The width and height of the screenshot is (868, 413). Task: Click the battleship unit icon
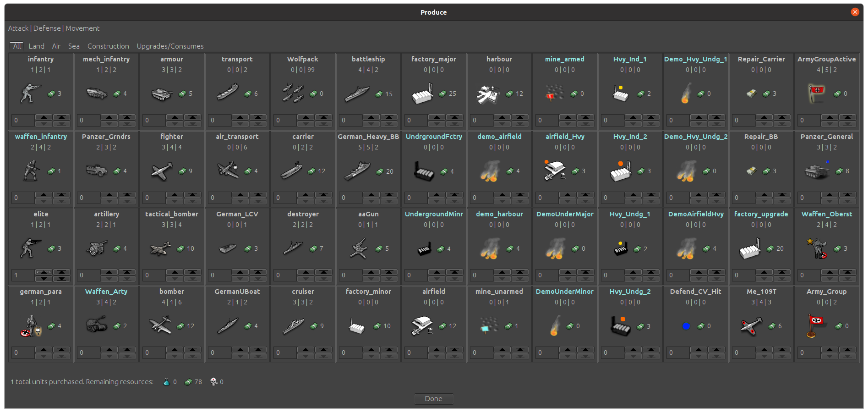click(357, 94)
